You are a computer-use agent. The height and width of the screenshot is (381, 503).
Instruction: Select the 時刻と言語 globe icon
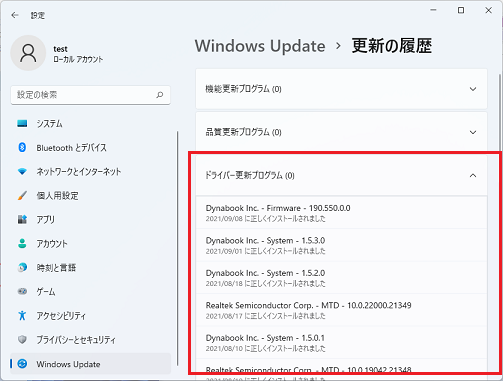22,267
